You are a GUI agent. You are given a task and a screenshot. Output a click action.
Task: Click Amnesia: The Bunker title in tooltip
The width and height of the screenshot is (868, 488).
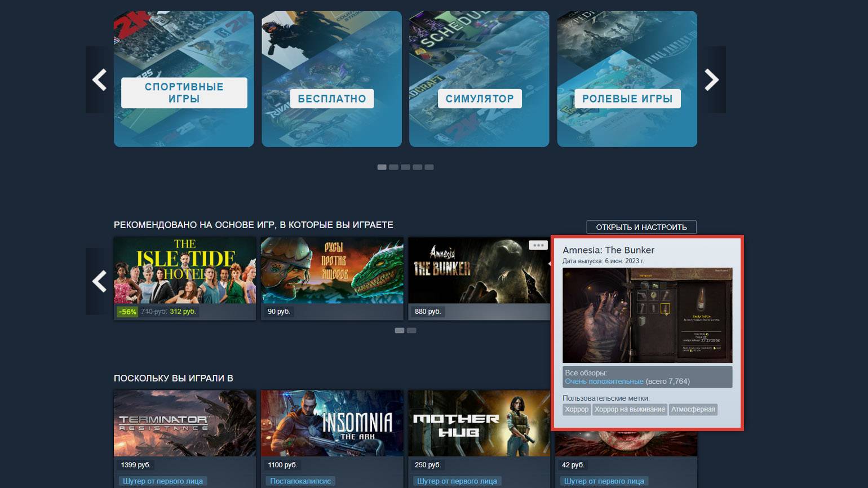pos(608,250)
